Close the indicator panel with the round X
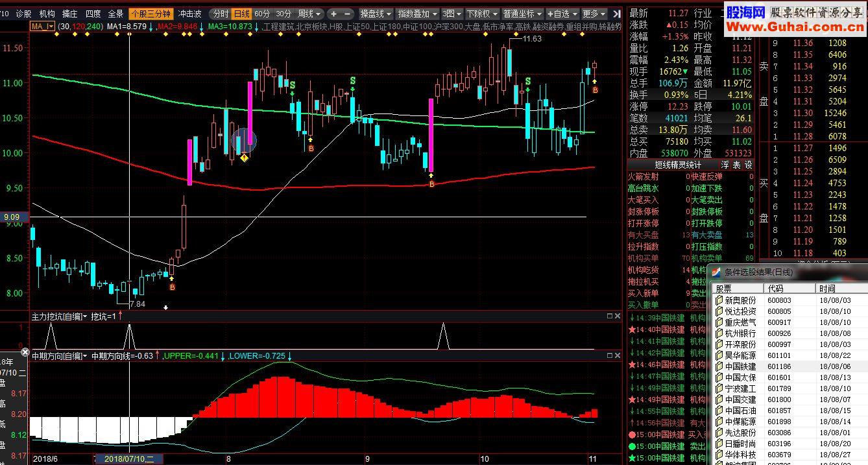Image resolution: width=868 pixels, height=465 pixels. (25, 353)
